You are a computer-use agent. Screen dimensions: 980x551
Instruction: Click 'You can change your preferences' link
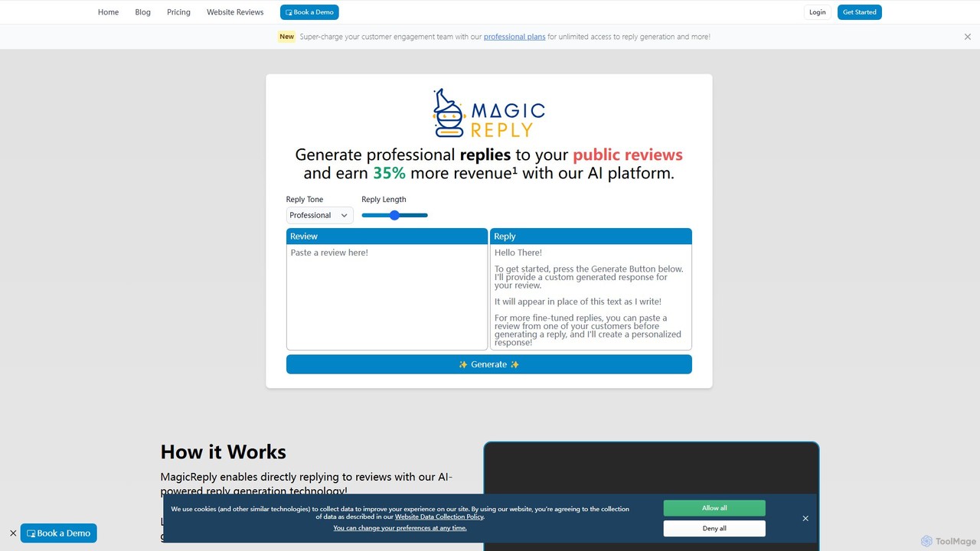tap(400, 528)
